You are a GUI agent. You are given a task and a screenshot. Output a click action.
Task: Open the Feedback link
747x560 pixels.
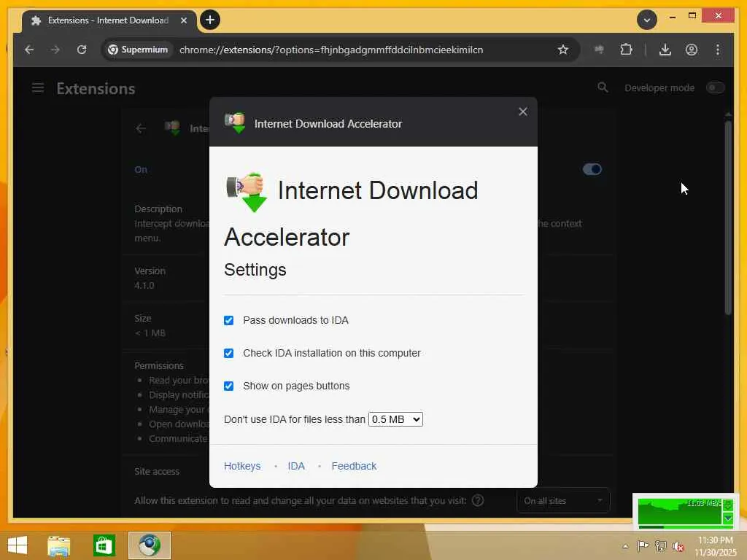pyautogui.click(x=354, y=466)
